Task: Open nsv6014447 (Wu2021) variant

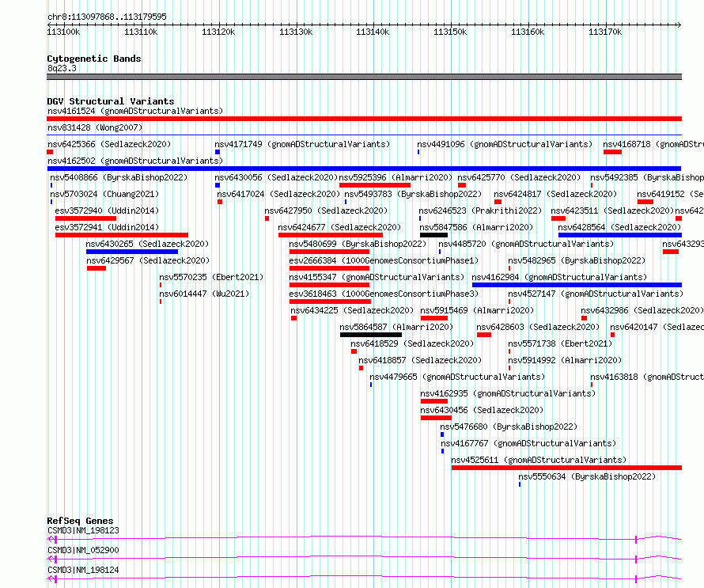Action: (204, 294)
